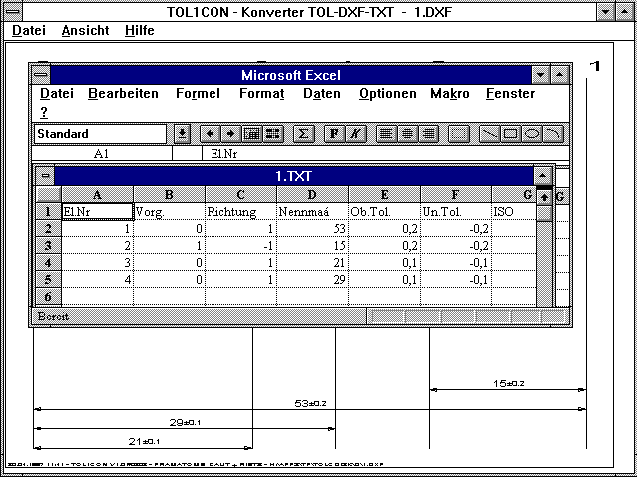The image size is (637, 478).
Task: Open the Makro menu
Action: point(450,93)
